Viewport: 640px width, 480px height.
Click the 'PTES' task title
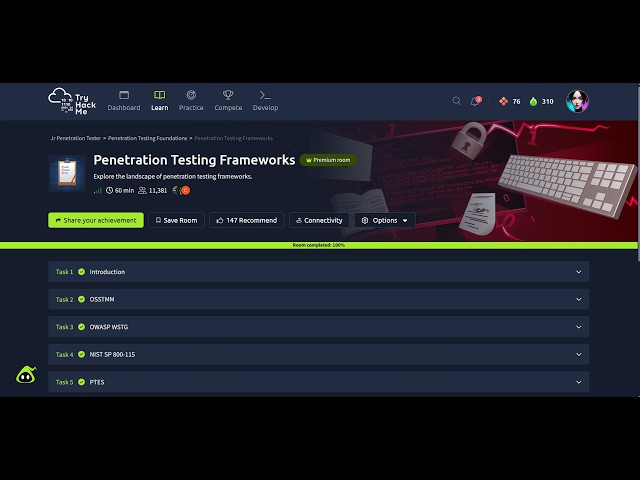coord(97,382)
